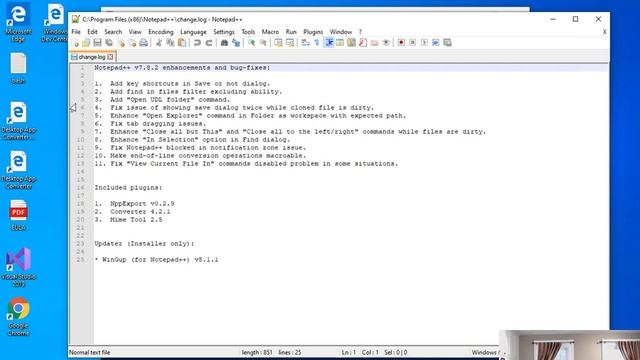This screenshot has width=640, height=360.
Task: Click the Zoom Out magnifier icon
Action: 263,42
